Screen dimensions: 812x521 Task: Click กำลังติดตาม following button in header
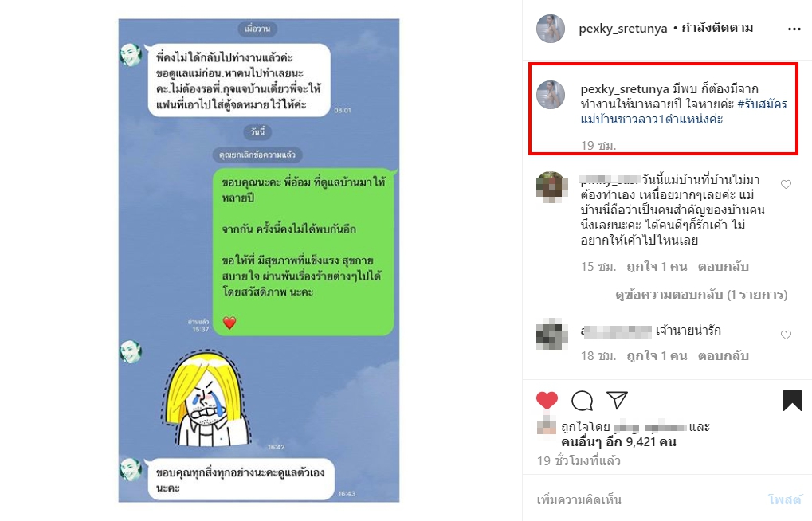tap(717, 28)
